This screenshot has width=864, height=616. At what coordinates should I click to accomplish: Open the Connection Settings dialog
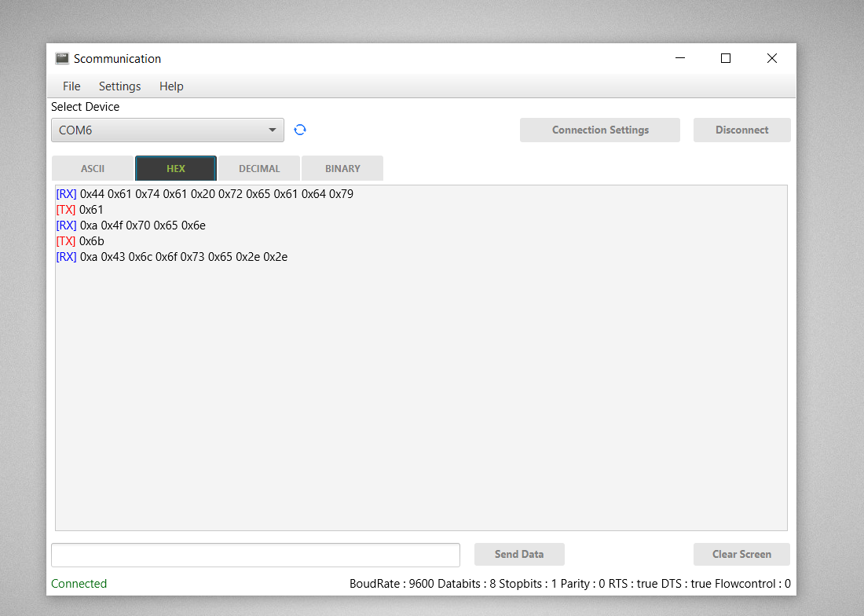pos(599,130)
